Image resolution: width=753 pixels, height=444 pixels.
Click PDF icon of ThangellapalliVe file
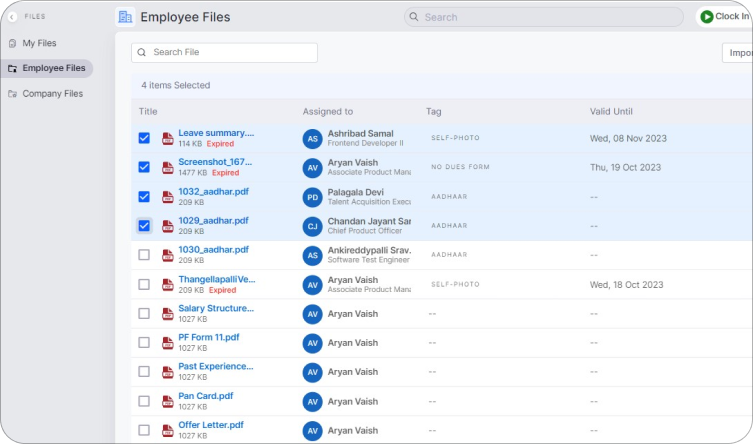(x=168, y=285)
